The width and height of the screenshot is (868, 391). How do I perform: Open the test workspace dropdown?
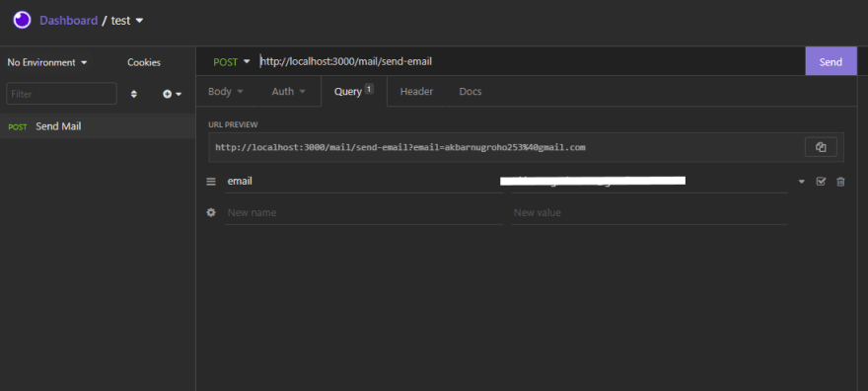127,21
